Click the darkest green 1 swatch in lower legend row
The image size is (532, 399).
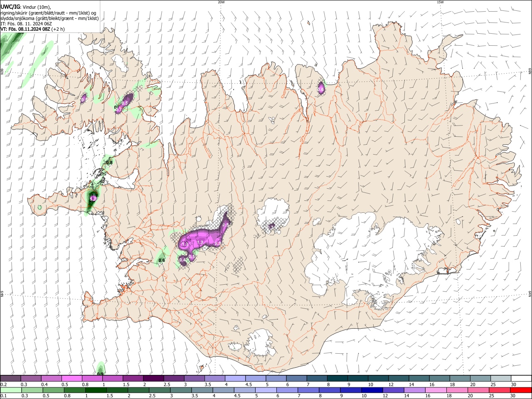pos(96,390)
